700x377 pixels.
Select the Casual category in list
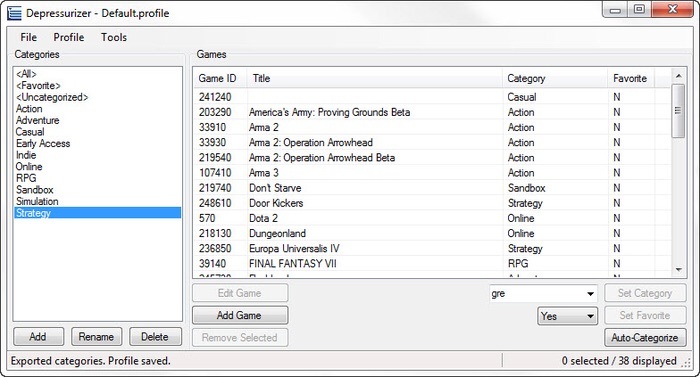[97, 132]
